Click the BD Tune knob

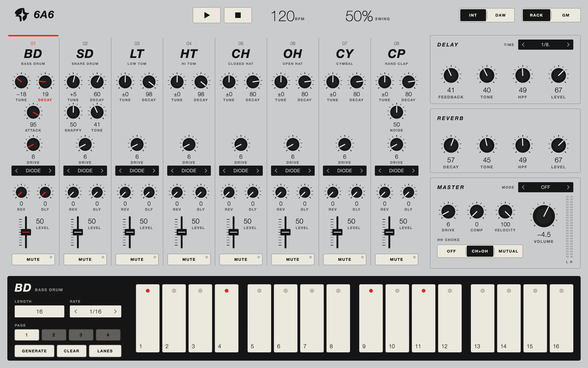21,82
